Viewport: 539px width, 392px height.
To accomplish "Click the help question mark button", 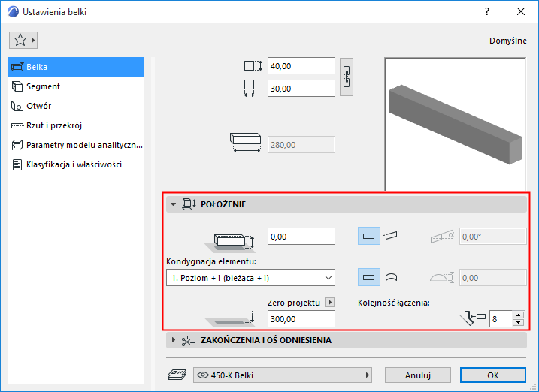I will (487, 12).
